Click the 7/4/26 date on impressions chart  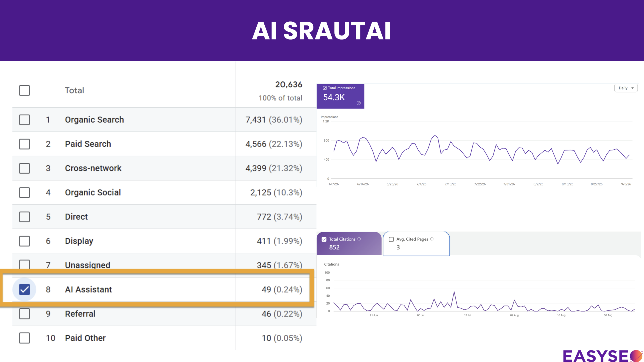pos(421,184)
